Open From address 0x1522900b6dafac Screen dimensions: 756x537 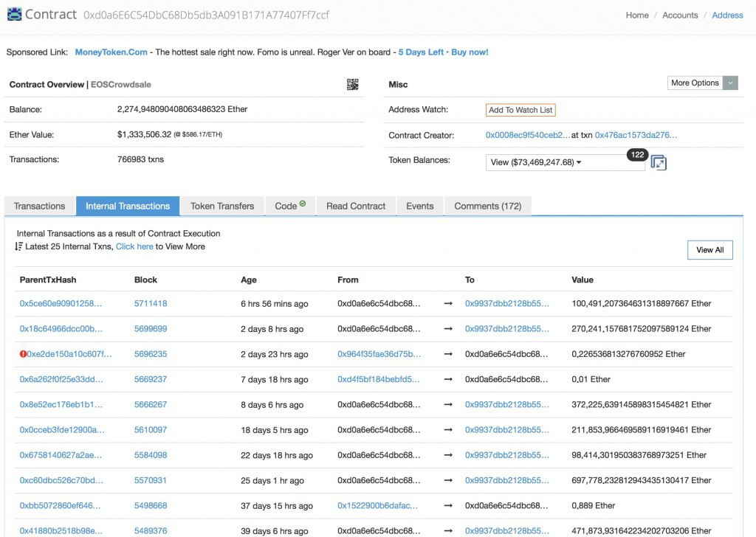(377, 506)
